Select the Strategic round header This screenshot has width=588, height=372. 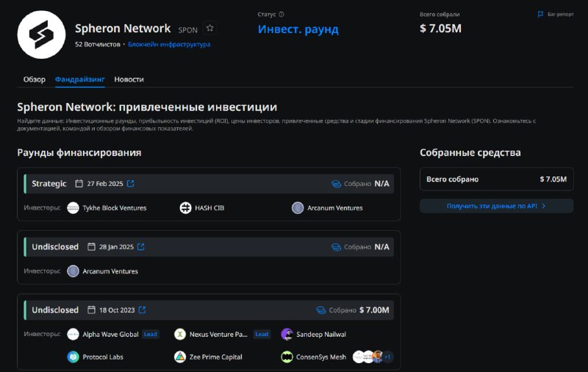point(209,184)
